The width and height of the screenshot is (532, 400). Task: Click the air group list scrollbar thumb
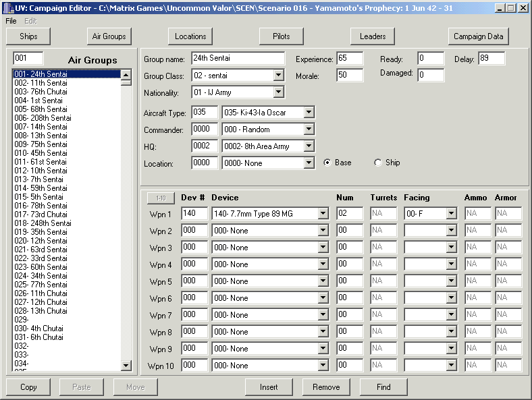(x=126, y=82)
